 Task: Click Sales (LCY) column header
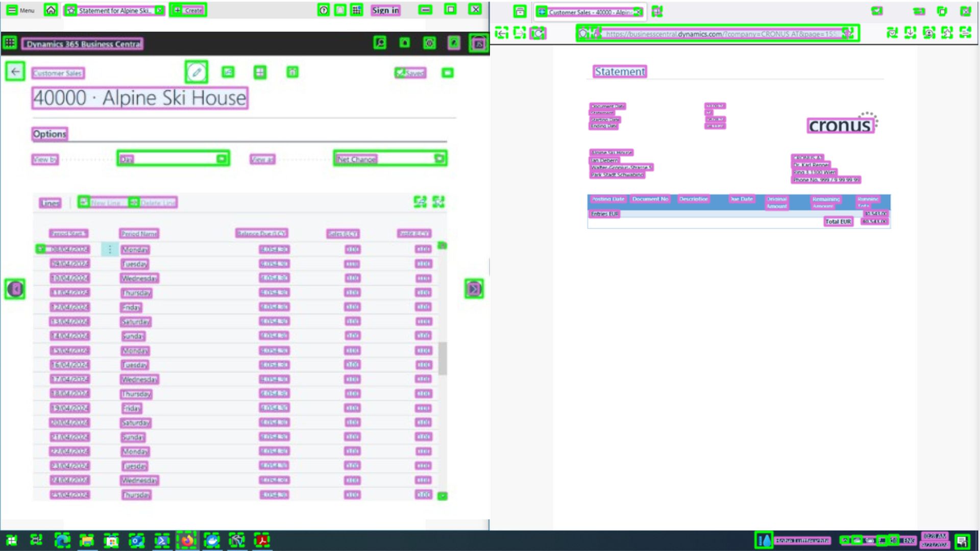[343, 234]
